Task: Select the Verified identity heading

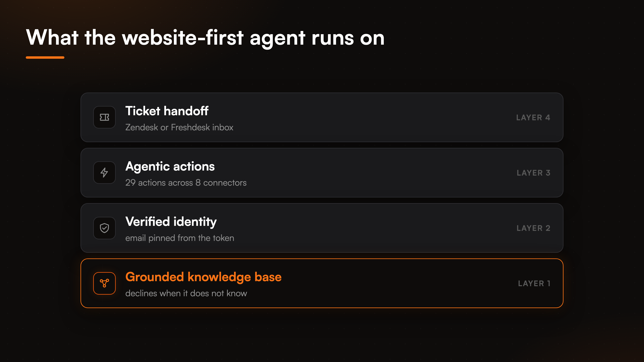Action: 171,222
